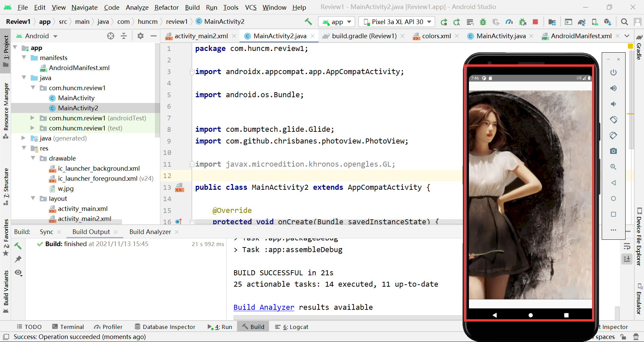Click the pin icon in Build panel

[18, 259]
